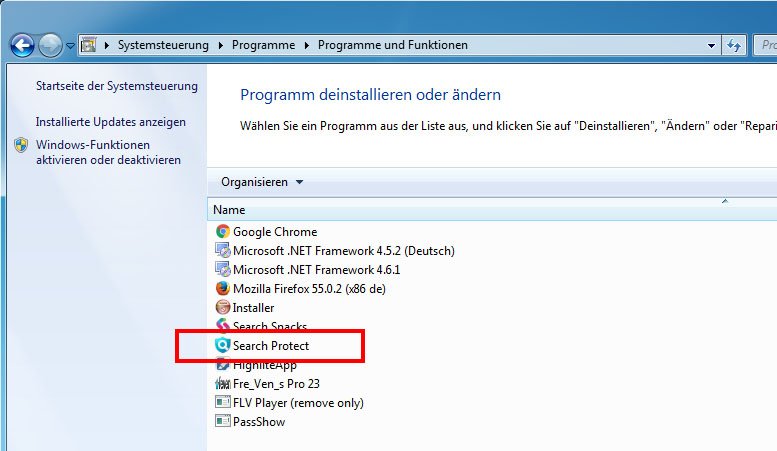The image size is (777, 451).
Task: Click the Search Snacks icon
Action: [222, 324]
